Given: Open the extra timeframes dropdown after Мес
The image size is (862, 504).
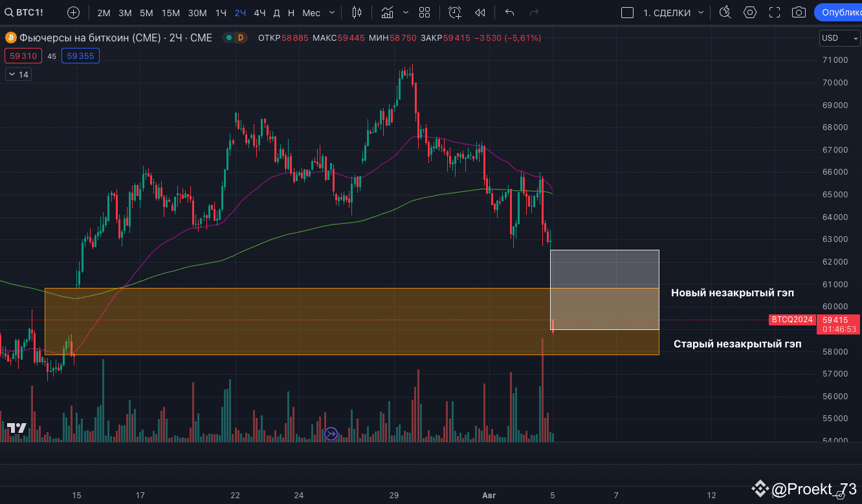Looking at the screenshot, I should 332,12.
